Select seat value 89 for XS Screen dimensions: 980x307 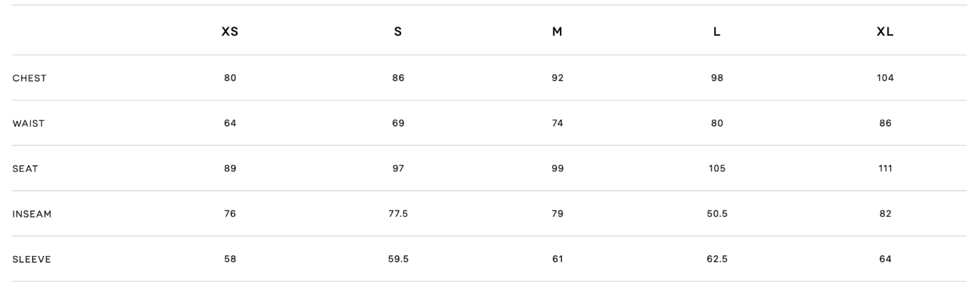230,169
